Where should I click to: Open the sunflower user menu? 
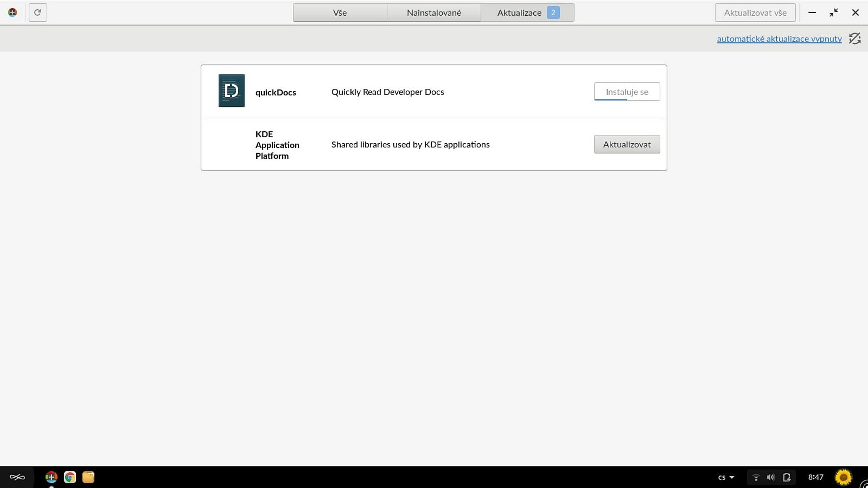point(844,477)
